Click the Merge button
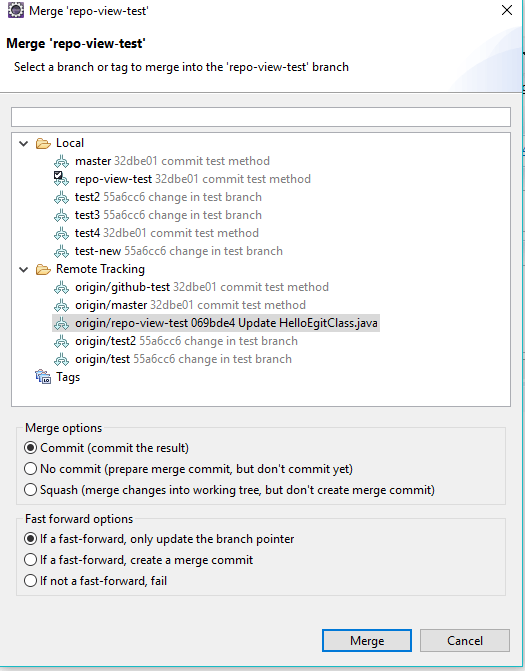This screenshot has height=671, width=525. click(367, 641)
